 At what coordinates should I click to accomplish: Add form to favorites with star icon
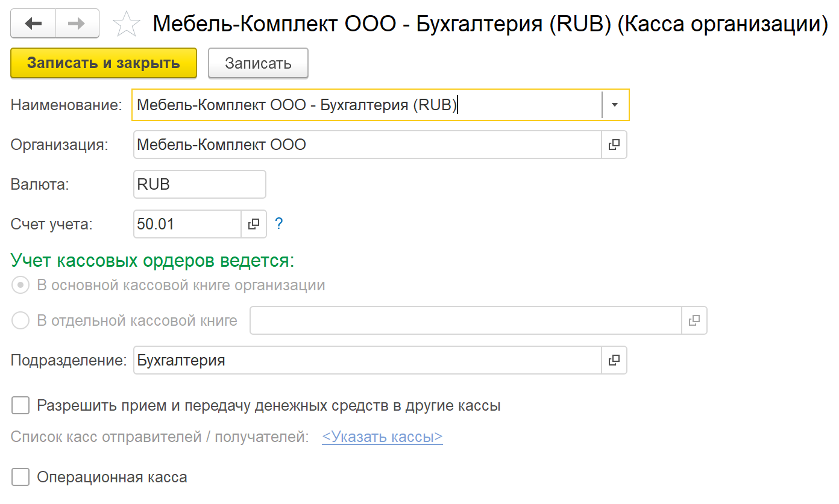[127, 25]
